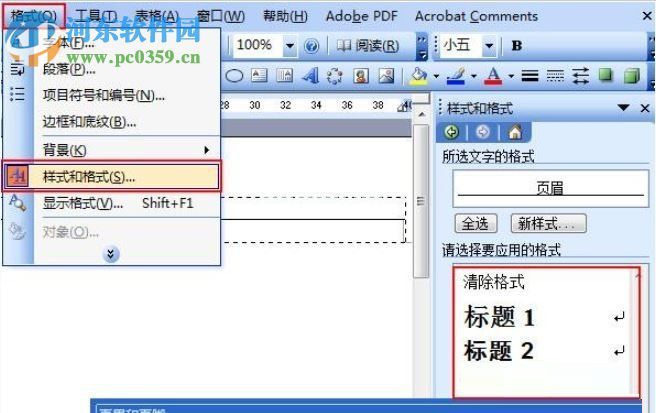Click the Select All (全选) button
656x413 pixels.
476,223
